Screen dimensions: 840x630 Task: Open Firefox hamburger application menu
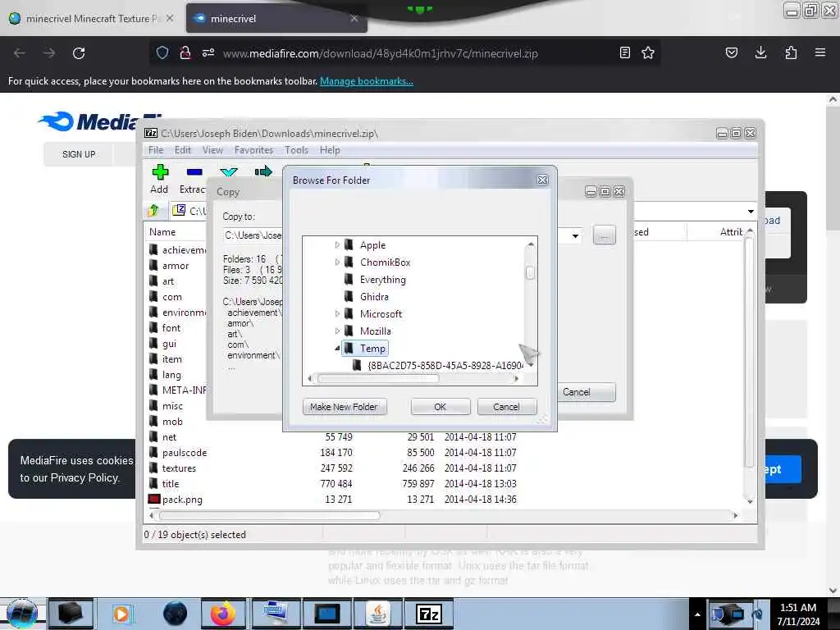(x=819, y=52)
